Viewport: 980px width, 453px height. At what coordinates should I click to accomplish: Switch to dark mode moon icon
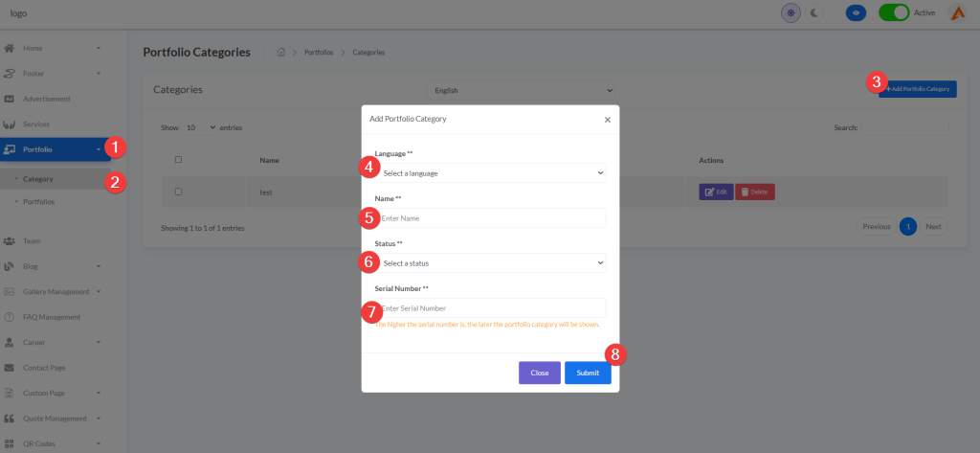pyautogui.click(x=814, y=13)
